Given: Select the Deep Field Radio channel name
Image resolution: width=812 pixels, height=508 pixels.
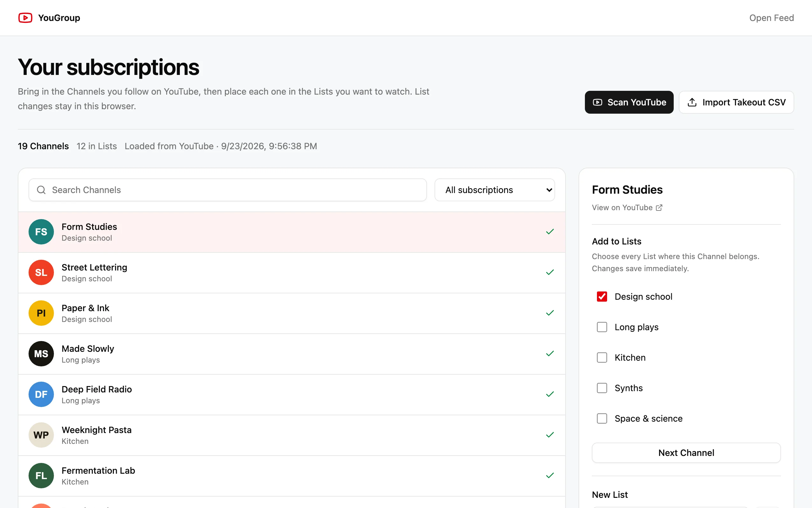Looking at the screenshot, I should [97, 389].
